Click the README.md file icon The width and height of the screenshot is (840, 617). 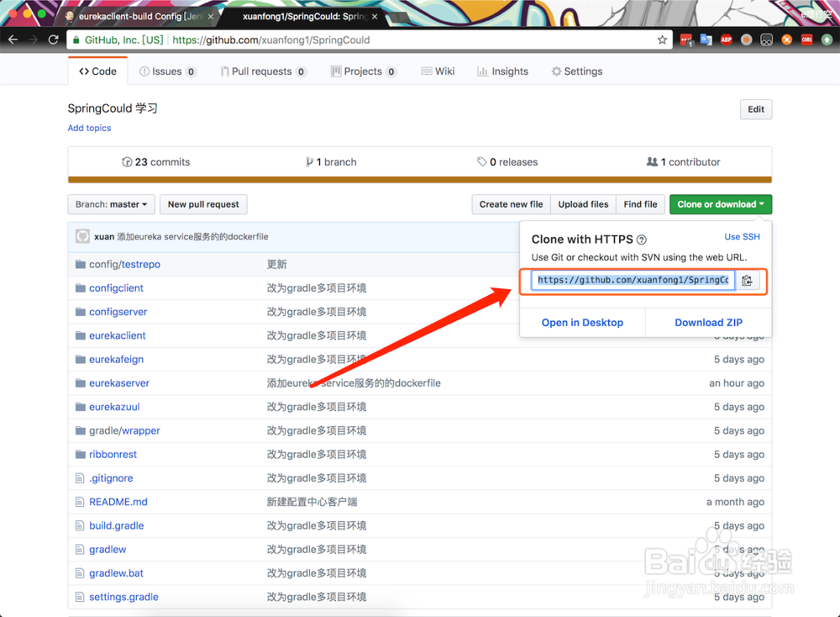(80, 502)
